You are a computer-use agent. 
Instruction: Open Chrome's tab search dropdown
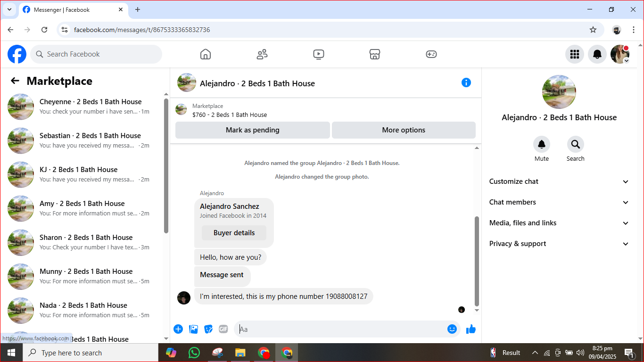point(9,9)
